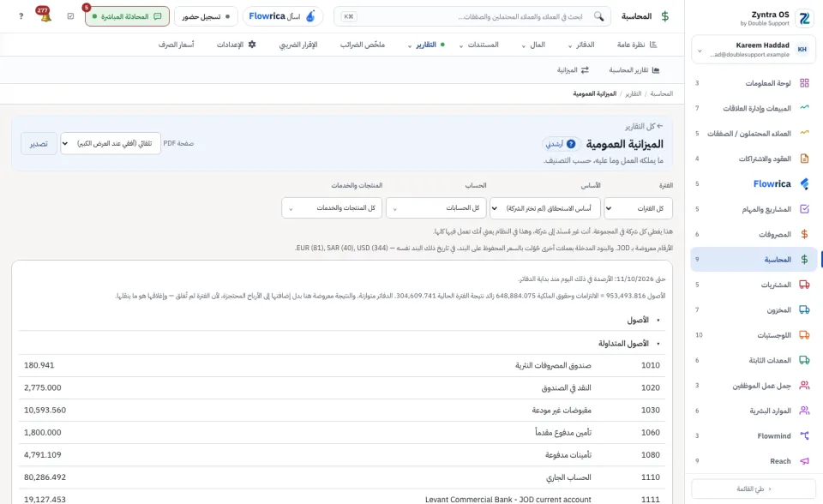Open the documents (المستندات) menu
This screenshot has width=823, height=504.
click(x=478, y=45)
